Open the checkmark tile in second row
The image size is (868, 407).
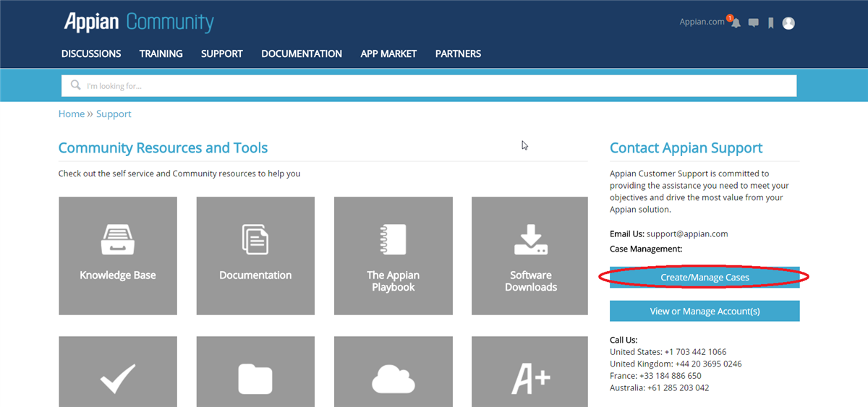[x=118, y=372]
